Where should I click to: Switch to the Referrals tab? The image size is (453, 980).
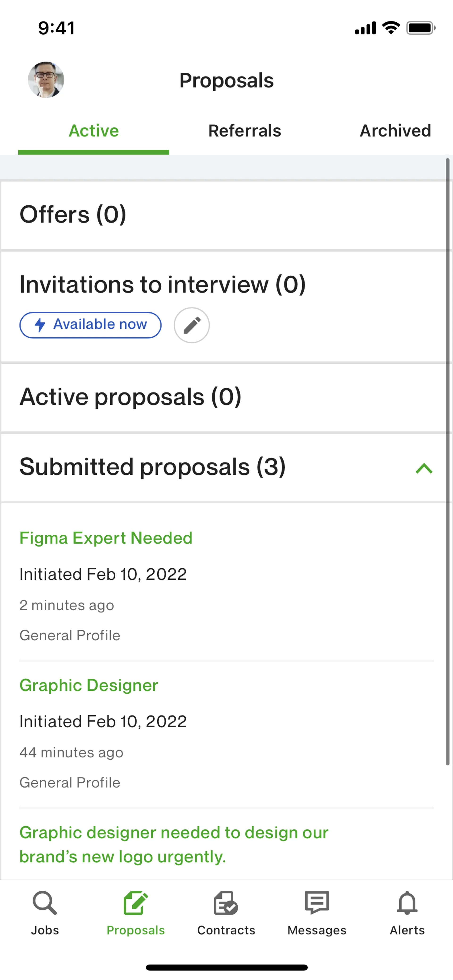244,131
